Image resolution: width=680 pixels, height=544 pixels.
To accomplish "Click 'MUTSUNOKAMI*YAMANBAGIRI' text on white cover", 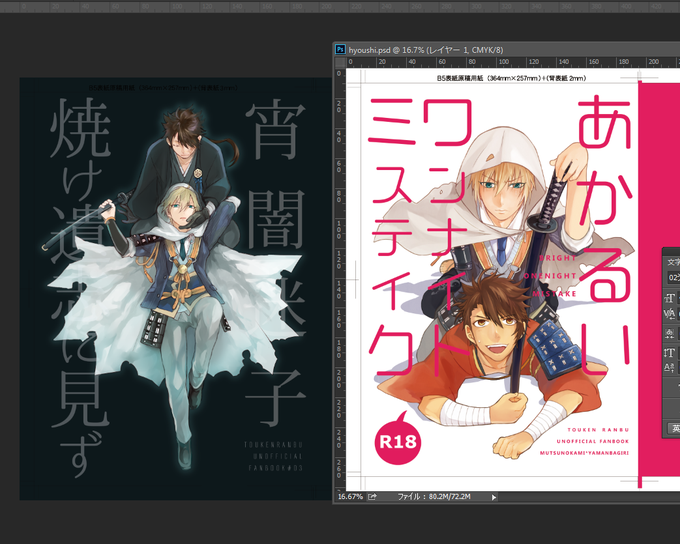I will pyautogui.click(x=584, y=453).
